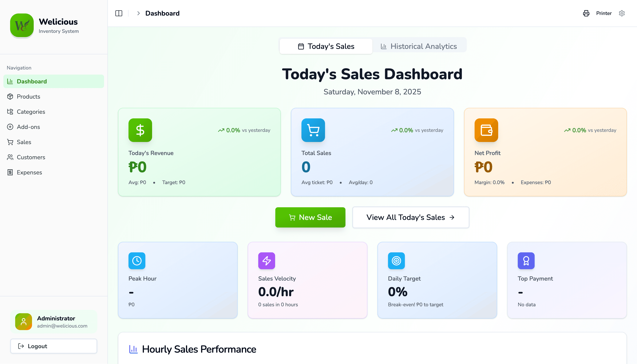Select the Today's Sales tab
The height and width of the screenshot is (364, 637).
[x=326, y=46]
